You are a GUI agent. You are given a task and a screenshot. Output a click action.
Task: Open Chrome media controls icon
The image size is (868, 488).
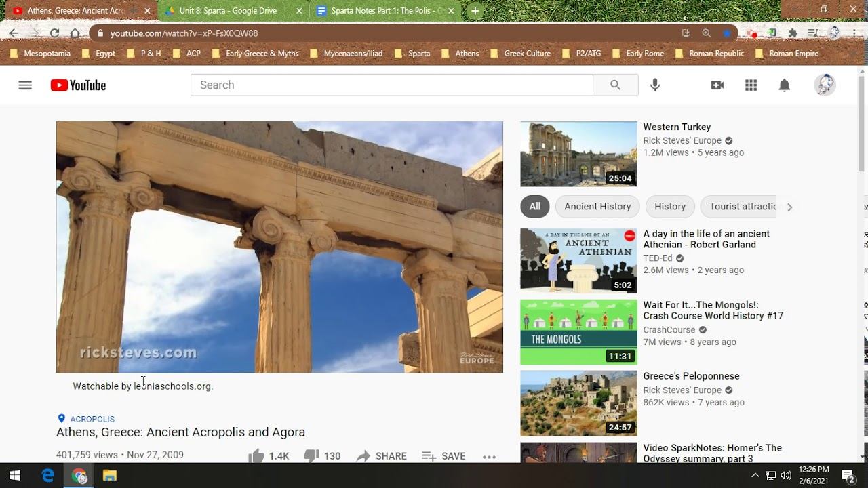(813, 33)
